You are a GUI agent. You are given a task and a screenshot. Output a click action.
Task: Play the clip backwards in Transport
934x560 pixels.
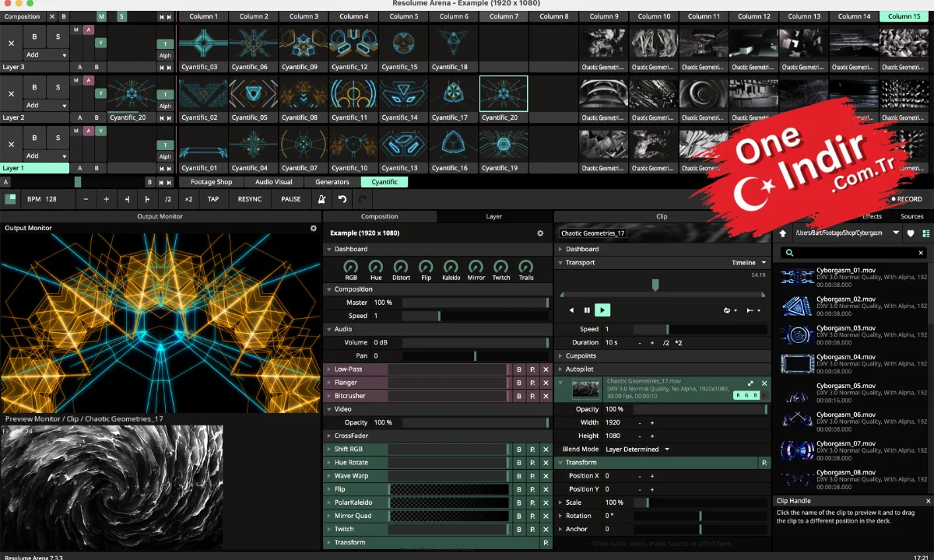(x=571, y=310)
